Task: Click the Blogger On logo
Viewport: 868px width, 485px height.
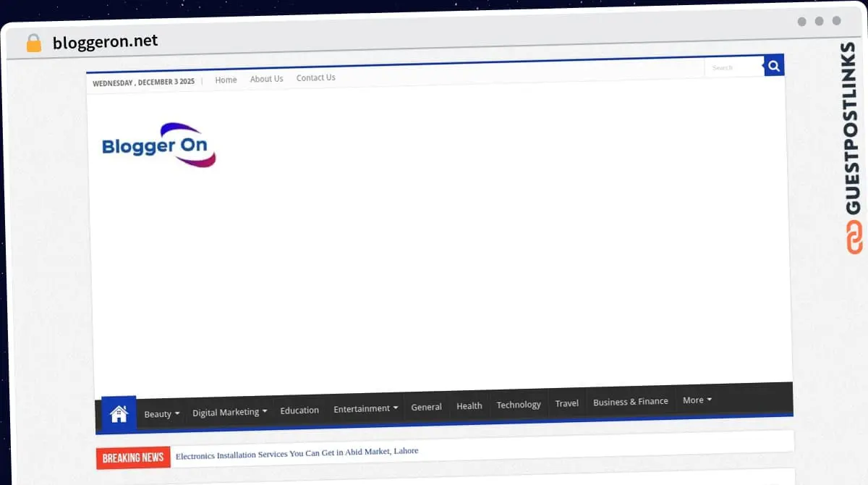Action: click(156, 145)
